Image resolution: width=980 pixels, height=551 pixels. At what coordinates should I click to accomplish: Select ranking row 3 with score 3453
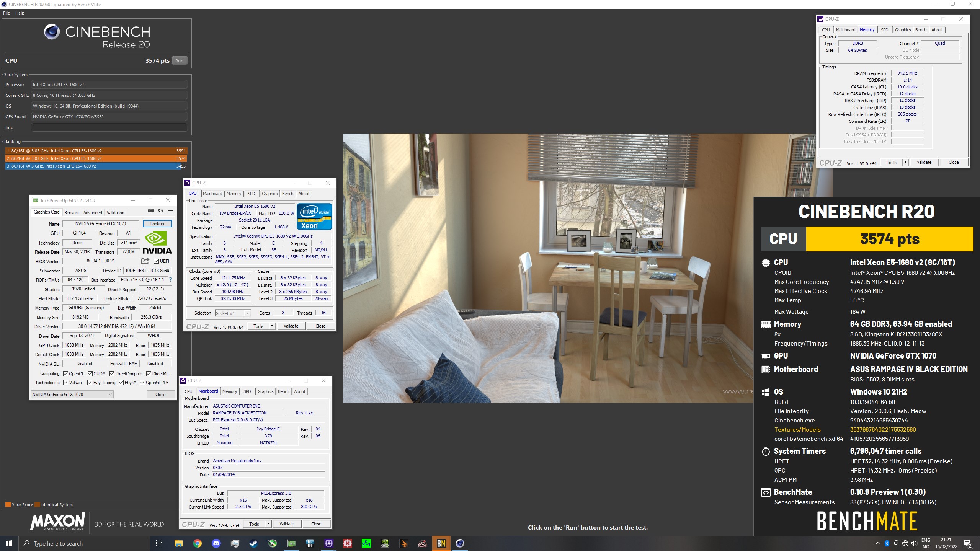pos(96,166)
